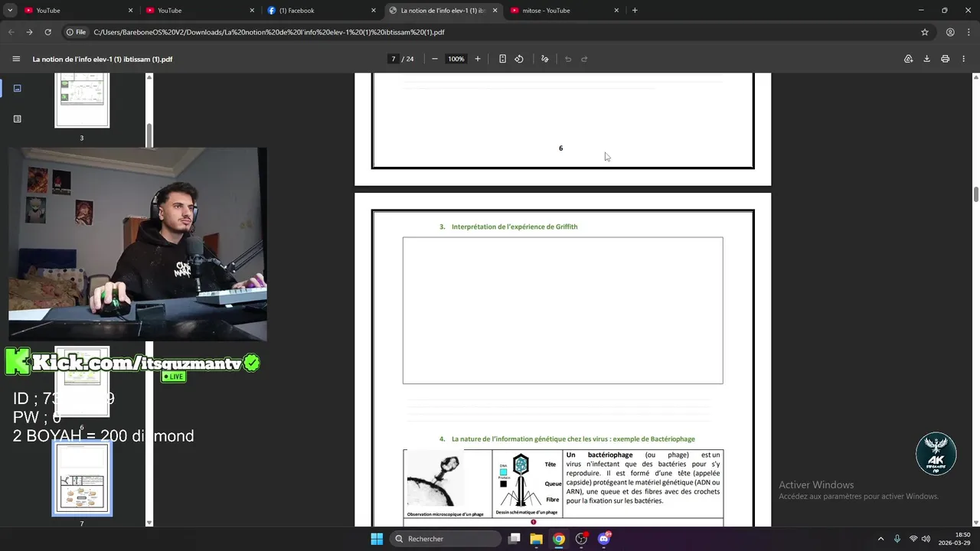Click the fit to page icon
Image resolution: width=980 pixels, height=551 pixels.
[502, 59]
